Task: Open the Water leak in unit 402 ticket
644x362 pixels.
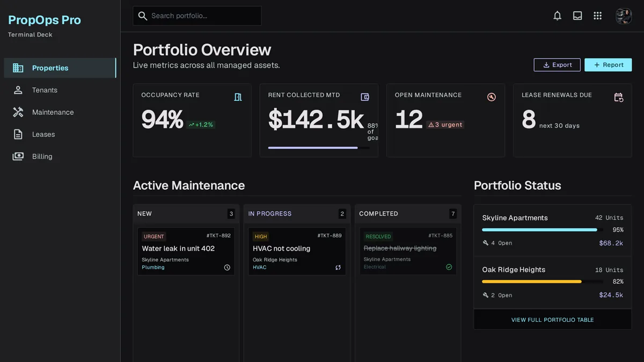Action: coord(186,252)
